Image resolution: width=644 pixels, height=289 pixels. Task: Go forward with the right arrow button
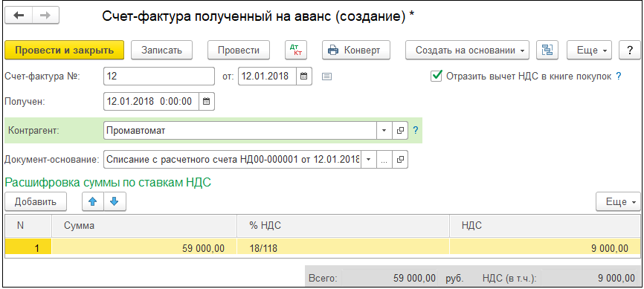[x=45, y=15]
